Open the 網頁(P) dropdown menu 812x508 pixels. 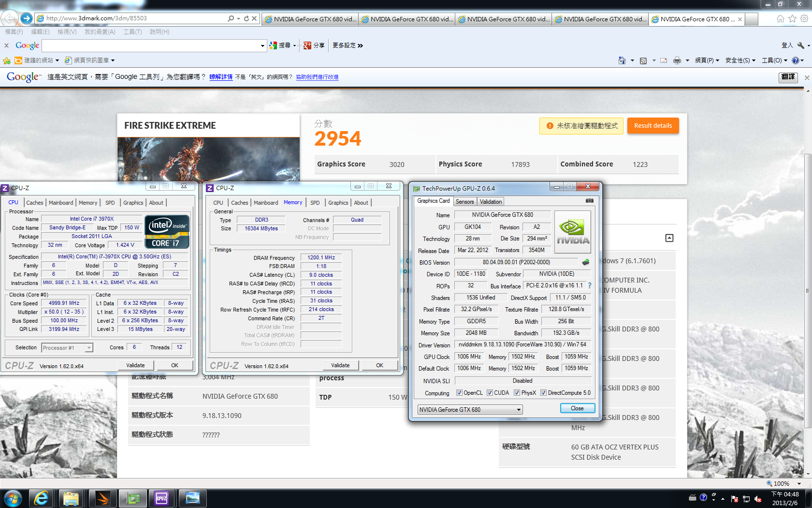[x=707, y=60]
